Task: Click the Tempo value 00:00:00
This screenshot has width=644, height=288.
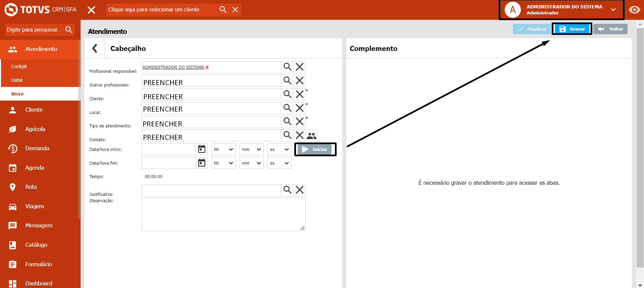Action: 153,177
